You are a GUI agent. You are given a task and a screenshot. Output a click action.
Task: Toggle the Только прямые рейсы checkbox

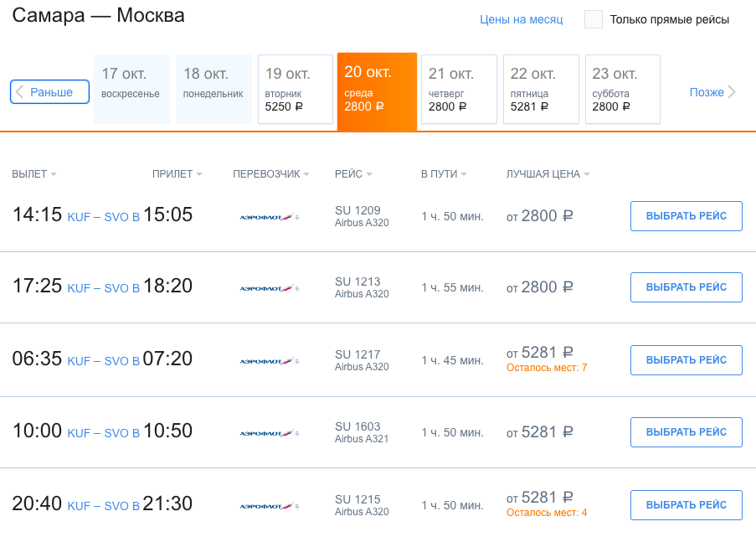tap(594, 19)
